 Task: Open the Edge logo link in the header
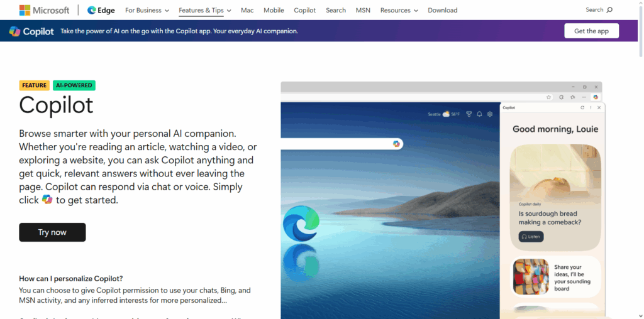[x=101, y=10]
